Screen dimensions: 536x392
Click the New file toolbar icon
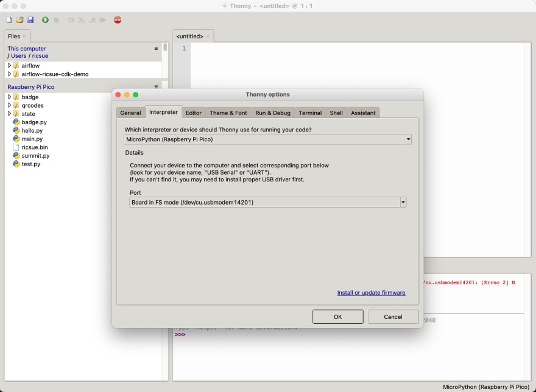tap(9, 20)
